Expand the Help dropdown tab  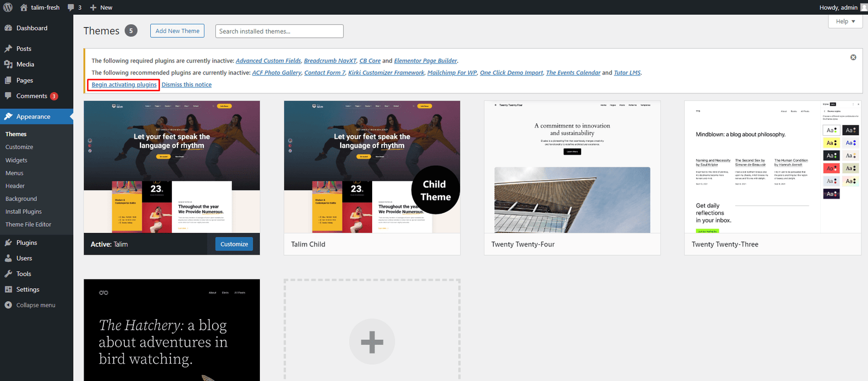pos(845,22)
